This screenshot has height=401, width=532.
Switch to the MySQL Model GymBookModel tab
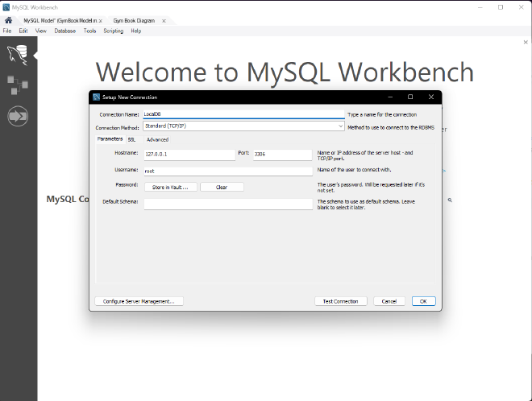[x=60, y=21]
